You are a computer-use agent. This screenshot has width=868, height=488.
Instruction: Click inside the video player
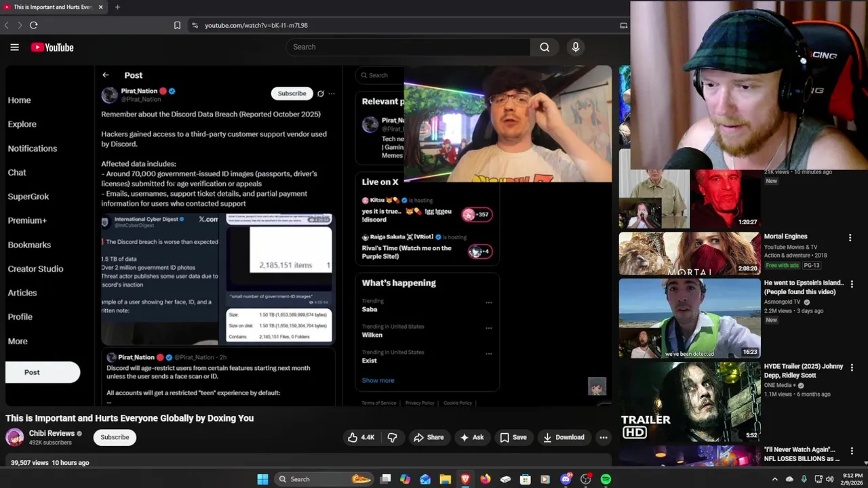coord(309,236)
